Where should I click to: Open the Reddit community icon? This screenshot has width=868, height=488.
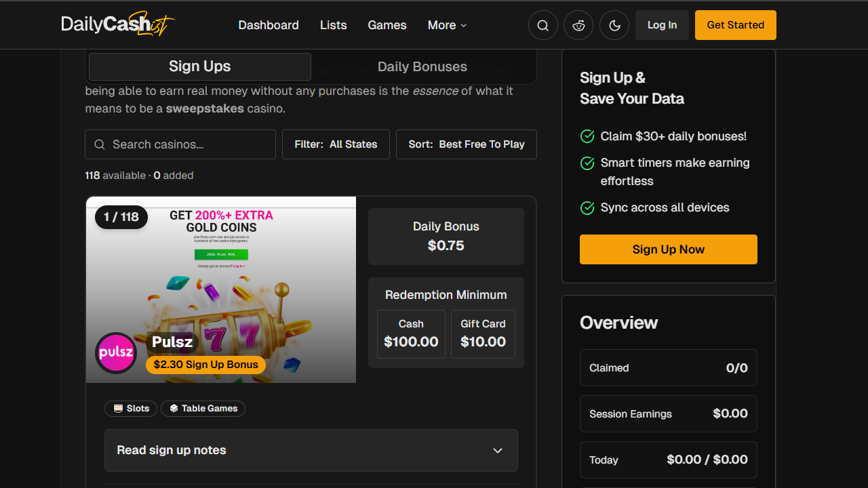[578, 25]
